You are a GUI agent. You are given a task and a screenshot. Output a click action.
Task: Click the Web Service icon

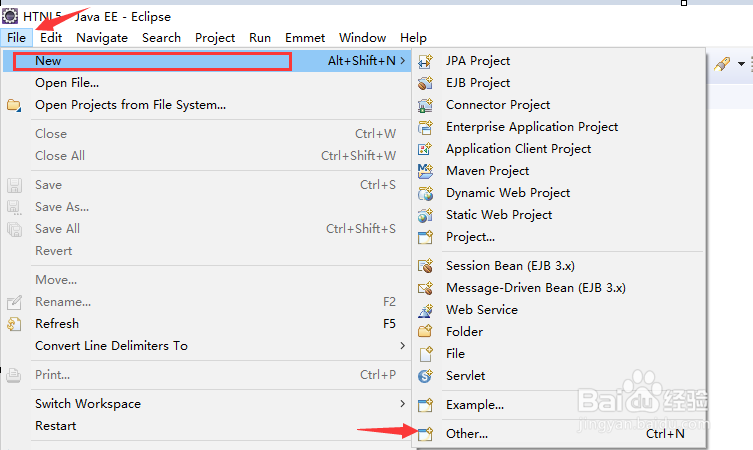click(426, 310)
